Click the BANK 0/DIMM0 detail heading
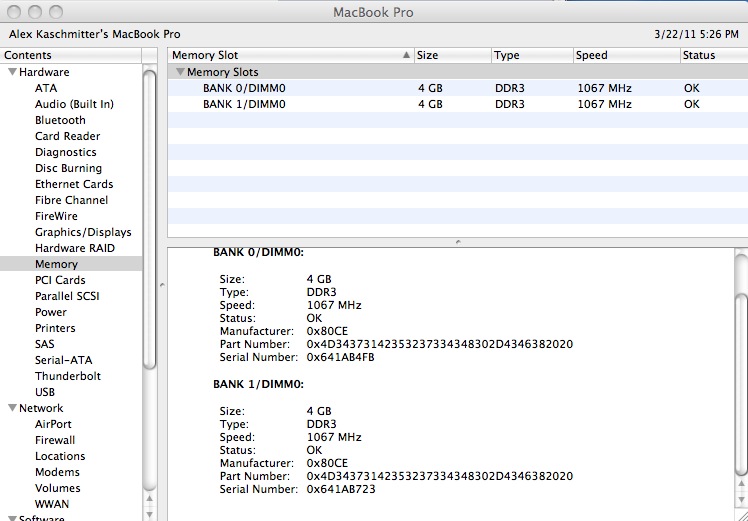 click(x=258, y=252)
